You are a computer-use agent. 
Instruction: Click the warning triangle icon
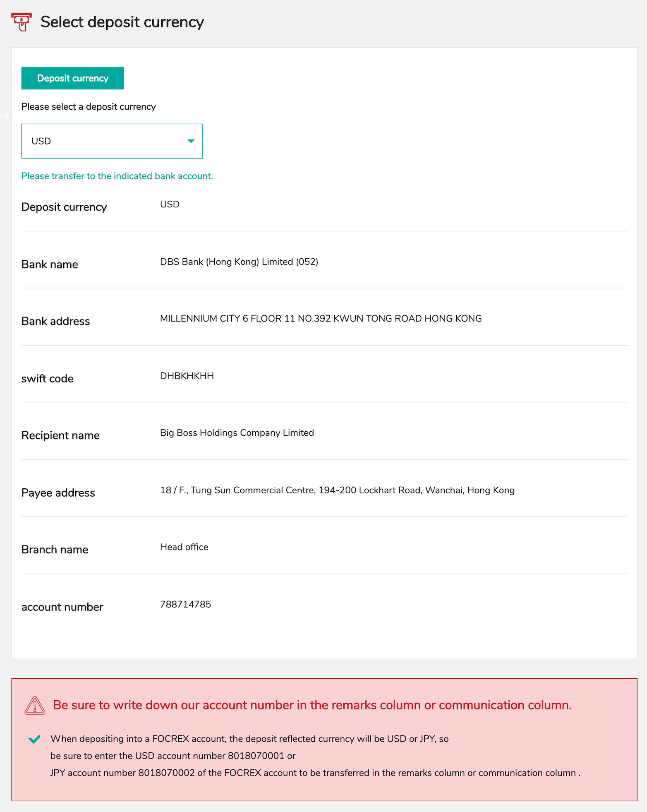tap(35, 705)
